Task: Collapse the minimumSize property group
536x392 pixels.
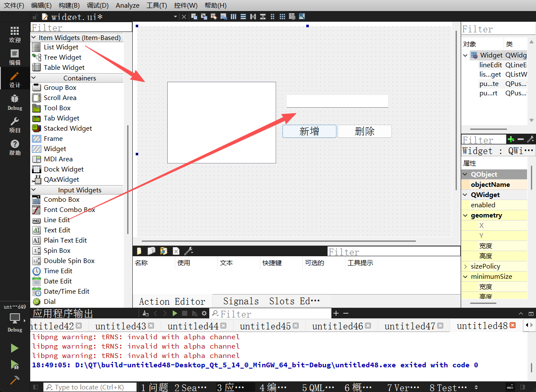Action: (465, 277)
